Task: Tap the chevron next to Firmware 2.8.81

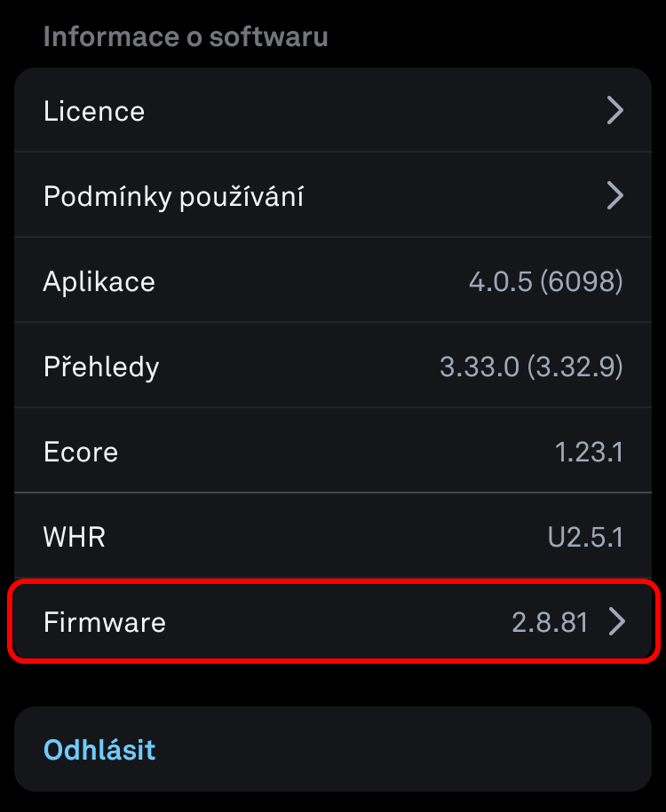Action: pos(617,621)
